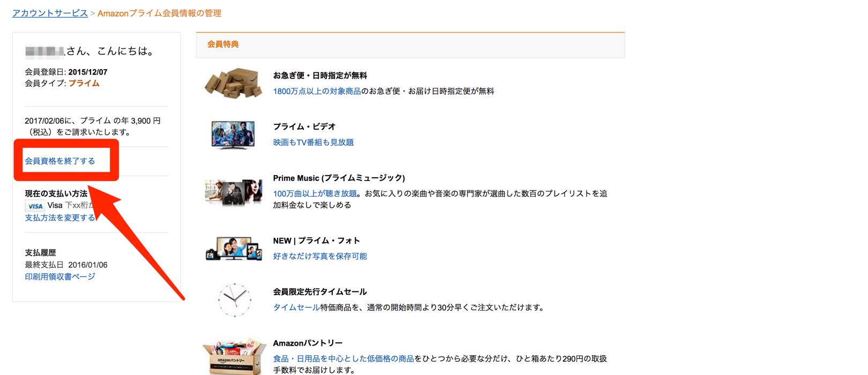Image resolution: width=868 pixels, height=375 pixels.
Task: Click the Amazon Pantry box image
Action: pos(234,356)
